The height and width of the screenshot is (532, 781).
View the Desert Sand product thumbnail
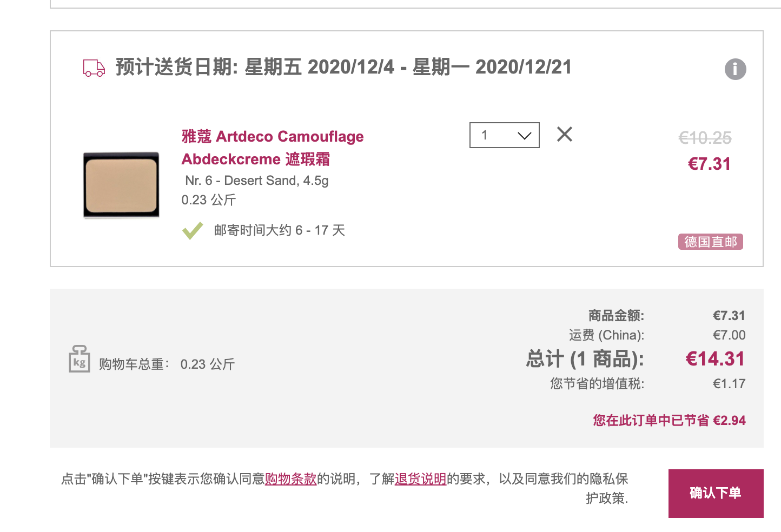tap(121, 185)
